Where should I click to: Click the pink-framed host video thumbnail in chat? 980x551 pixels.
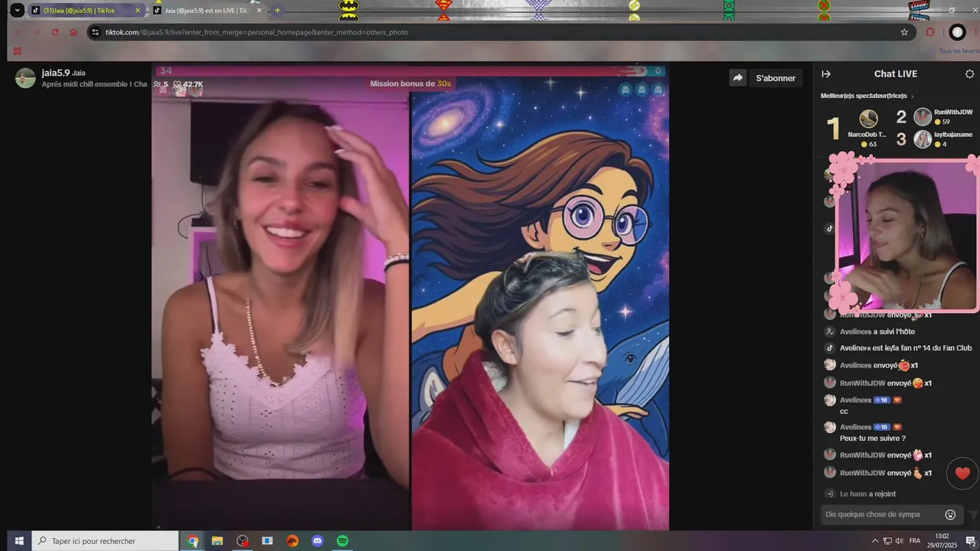[x=906, y=234]
